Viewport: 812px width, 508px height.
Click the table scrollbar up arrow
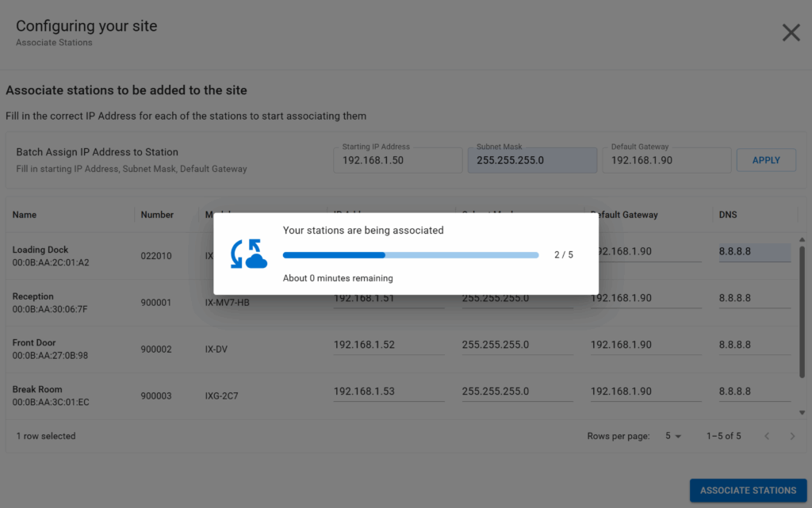(x=802, y=235)
